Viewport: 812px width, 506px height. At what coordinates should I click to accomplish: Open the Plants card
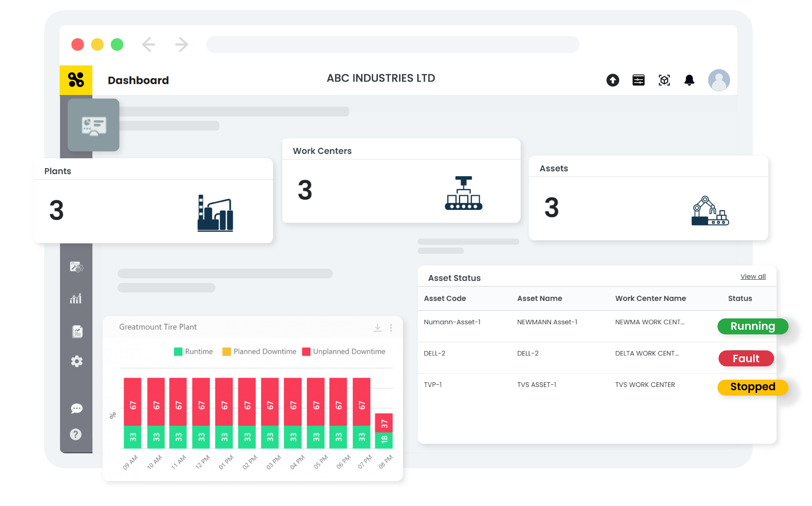click(153, 201)
